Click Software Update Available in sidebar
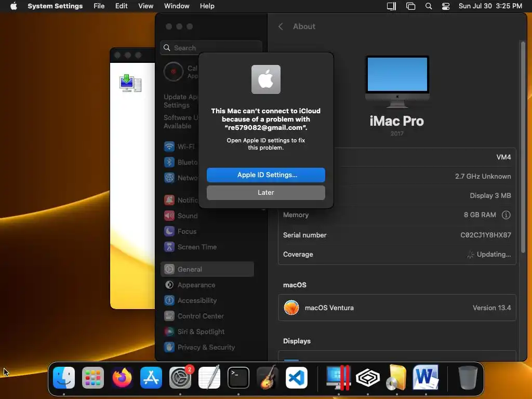 [180, 122]
